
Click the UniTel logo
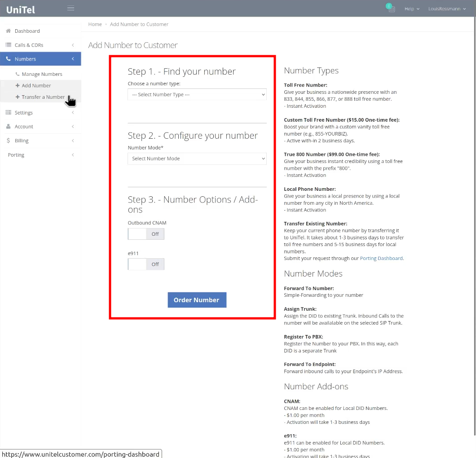(x=21, y=10)
